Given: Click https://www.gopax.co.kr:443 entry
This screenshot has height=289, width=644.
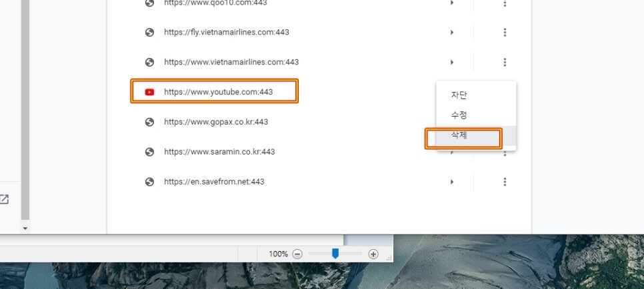Looking at the screenshot, I should tap(216, 122).
